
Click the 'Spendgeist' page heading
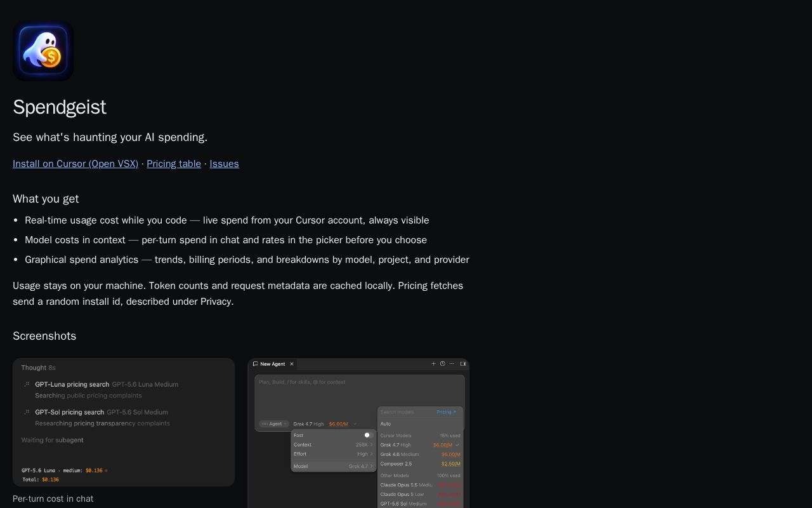tap(60, 107)
